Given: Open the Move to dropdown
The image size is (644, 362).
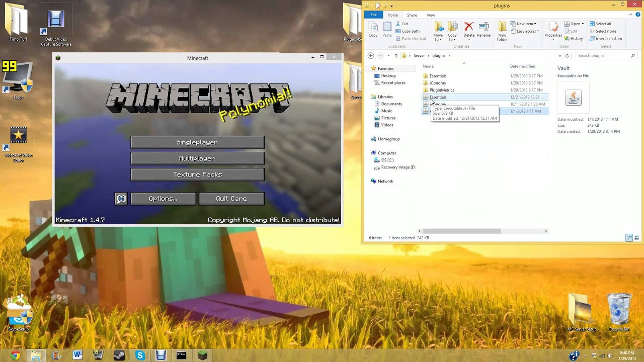Looking at the screenshot, I should click(438, 31).
